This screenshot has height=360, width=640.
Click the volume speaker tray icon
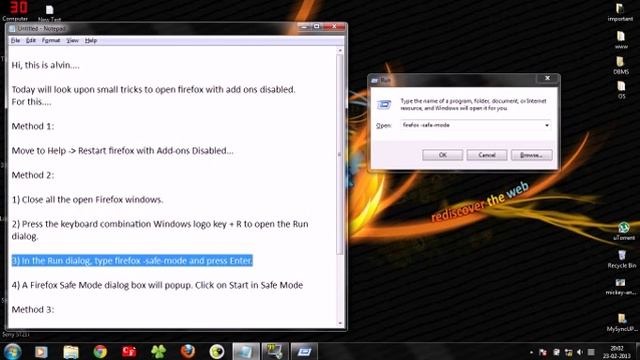pyautogui.click(x=580, y=352)
